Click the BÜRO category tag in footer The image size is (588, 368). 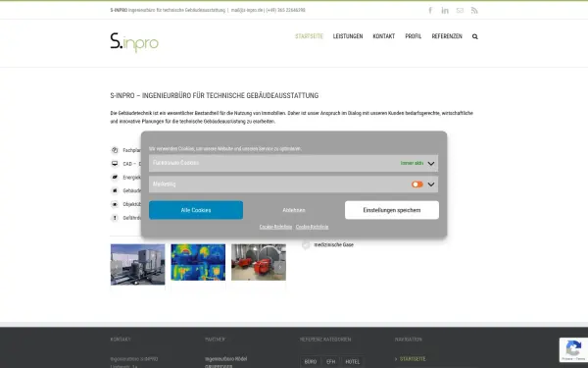point(310,361)
